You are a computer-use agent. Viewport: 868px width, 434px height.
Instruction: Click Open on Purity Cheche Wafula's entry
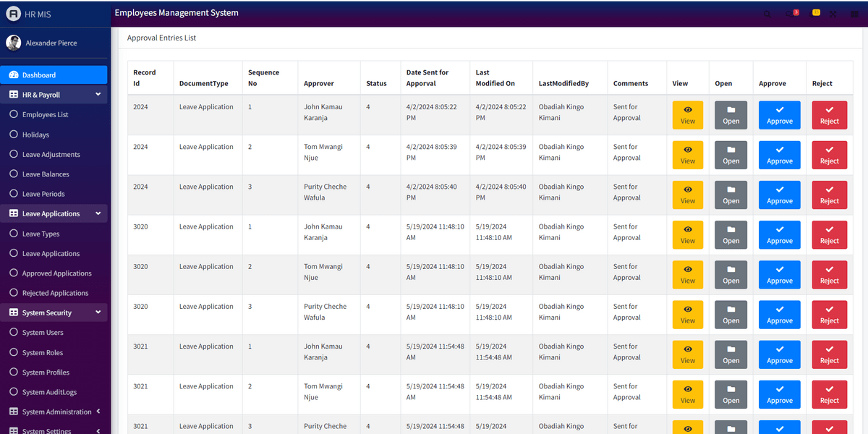tap(731, 195)
